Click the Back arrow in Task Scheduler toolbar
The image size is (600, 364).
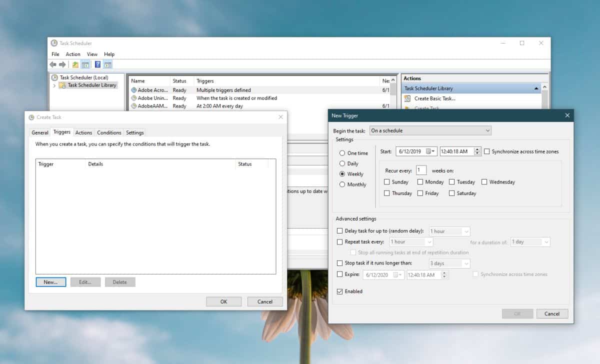pos(53,64)
